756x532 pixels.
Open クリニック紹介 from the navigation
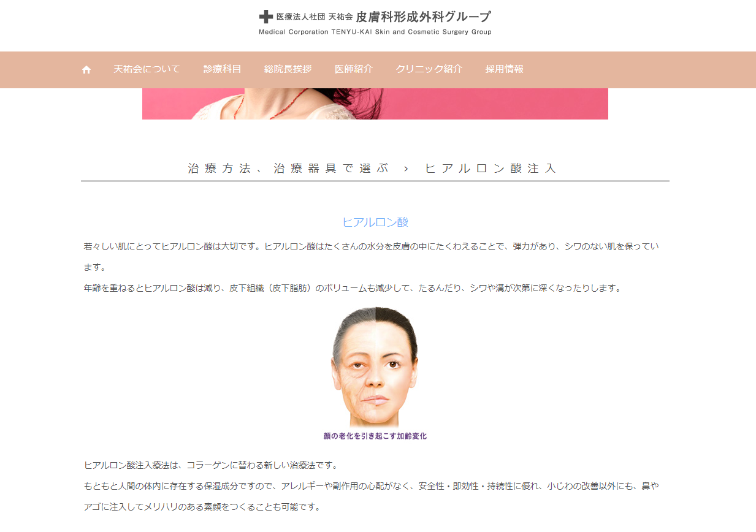point(429,70)
